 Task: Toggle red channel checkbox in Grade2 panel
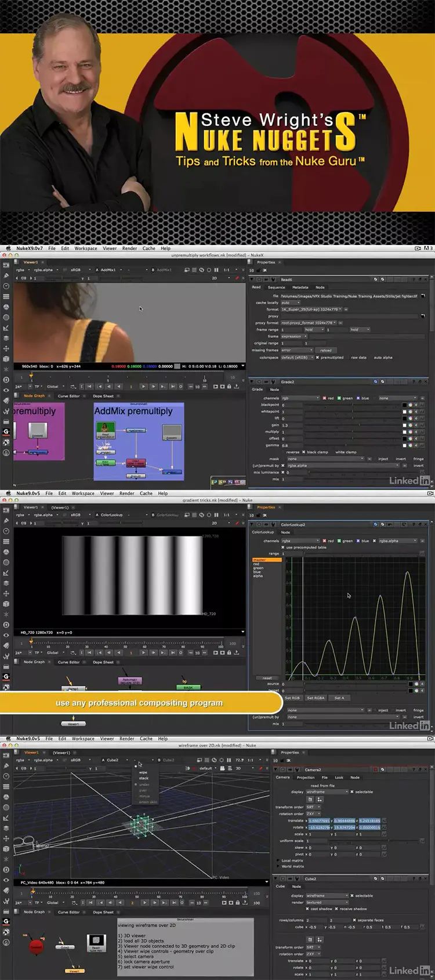point(324,398)
